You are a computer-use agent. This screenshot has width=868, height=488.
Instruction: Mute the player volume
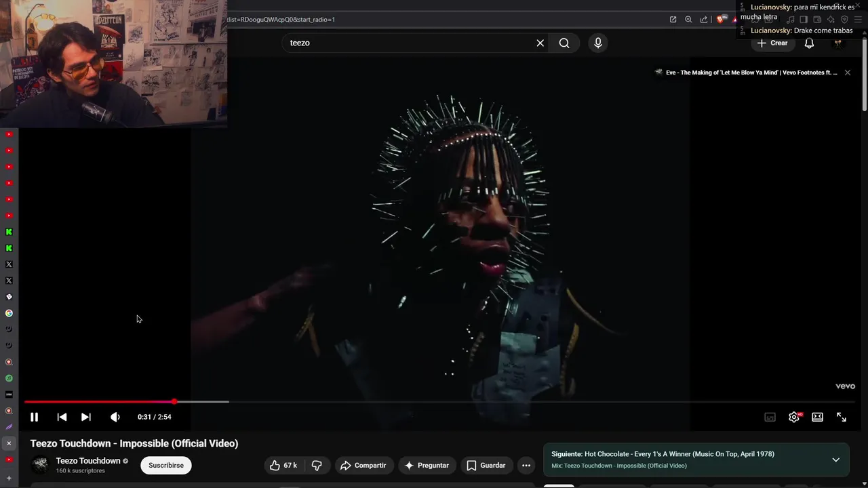click(115, 417)
